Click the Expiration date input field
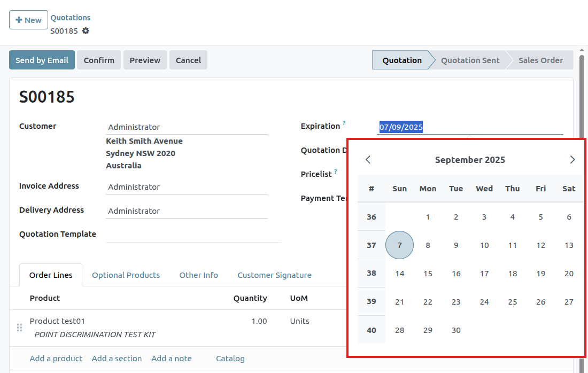Image resolution: width=588 pixels, height=373 pixels. click(x=469, y=127)
